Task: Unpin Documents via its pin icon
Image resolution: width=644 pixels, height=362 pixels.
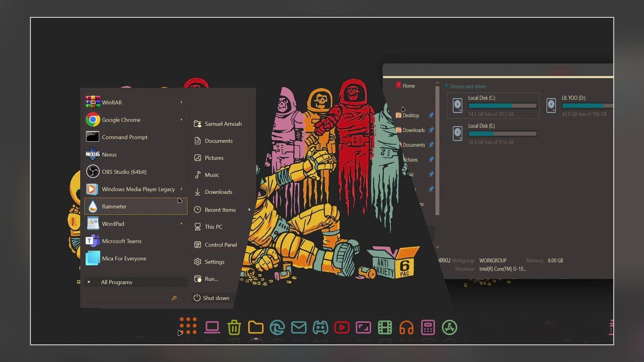Action: click(x=431, y=144)
